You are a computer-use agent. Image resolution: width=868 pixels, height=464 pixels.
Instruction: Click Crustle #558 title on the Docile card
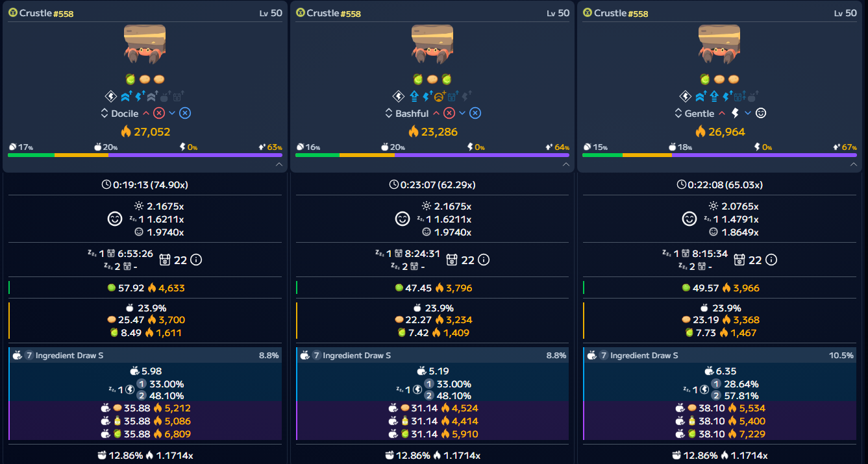(x=46, y=13)
